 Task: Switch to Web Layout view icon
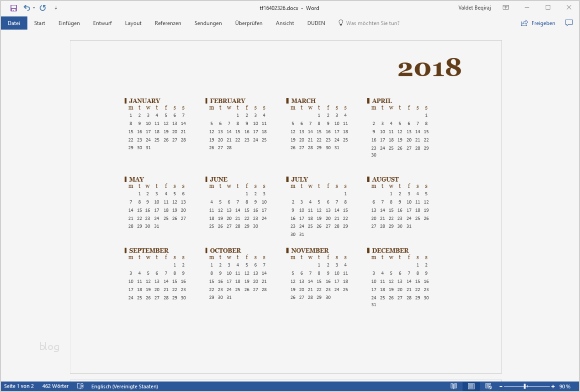pos(488,386)
